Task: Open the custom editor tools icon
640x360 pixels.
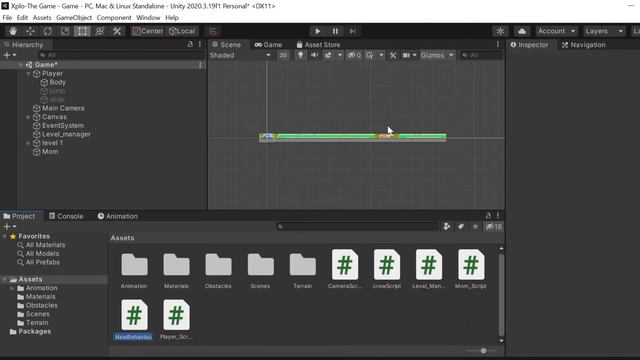Action: (117, 31)
